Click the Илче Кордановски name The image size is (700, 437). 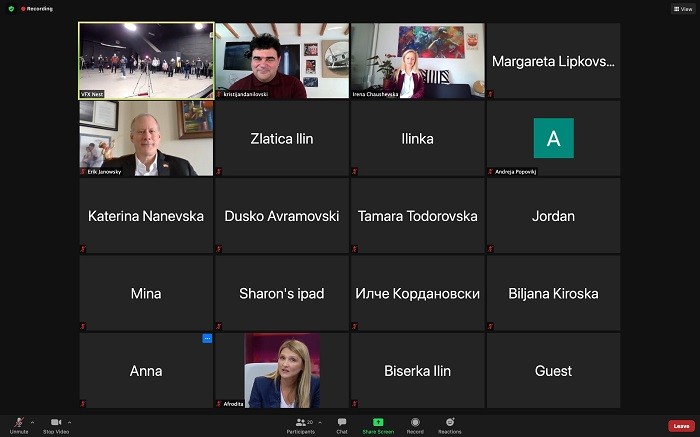417,294
